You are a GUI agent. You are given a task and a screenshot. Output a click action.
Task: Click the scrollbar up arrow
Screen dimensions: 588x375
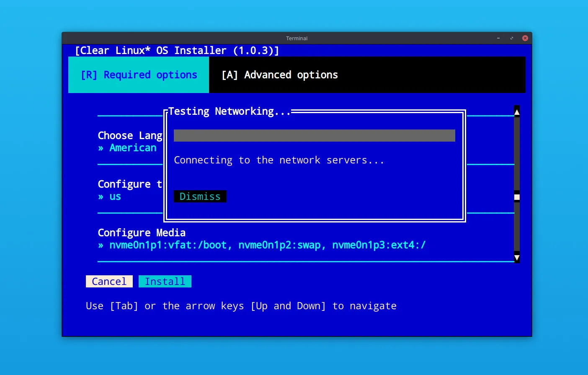pos(517,111)
